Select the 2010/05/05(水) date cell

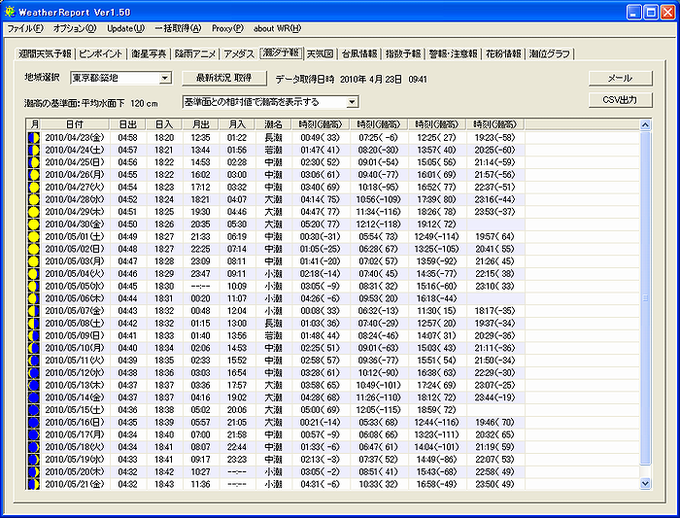[x=75, y=286]
